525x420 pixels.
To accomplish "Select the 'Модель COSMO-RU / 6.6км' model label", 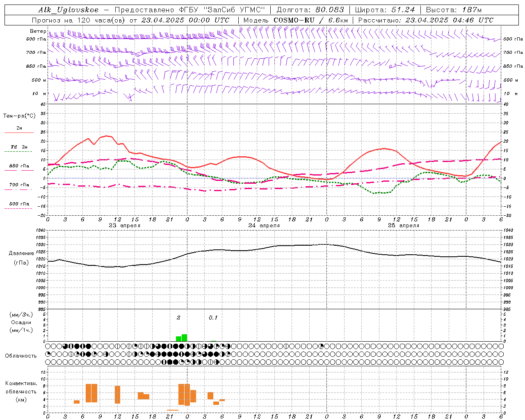I will pyautogui.click(x=296, y=20).
